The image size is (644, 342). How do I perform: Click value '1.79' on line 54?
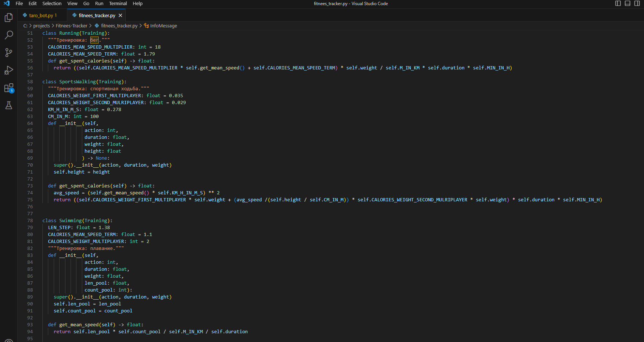coord(149,54)
